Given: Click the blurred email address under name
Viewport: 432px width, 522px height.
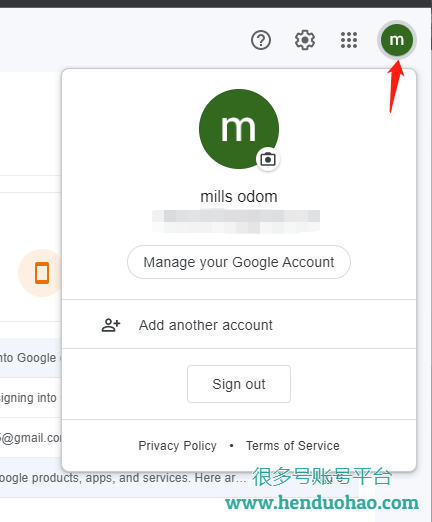Looking at the screenshot, I should (x=236, y=221).
